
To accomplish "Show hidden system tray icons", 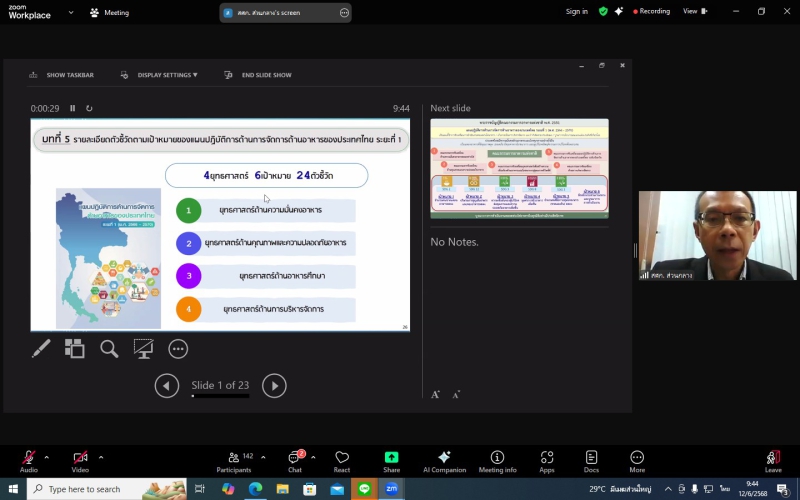I will (x=668, y=489).
